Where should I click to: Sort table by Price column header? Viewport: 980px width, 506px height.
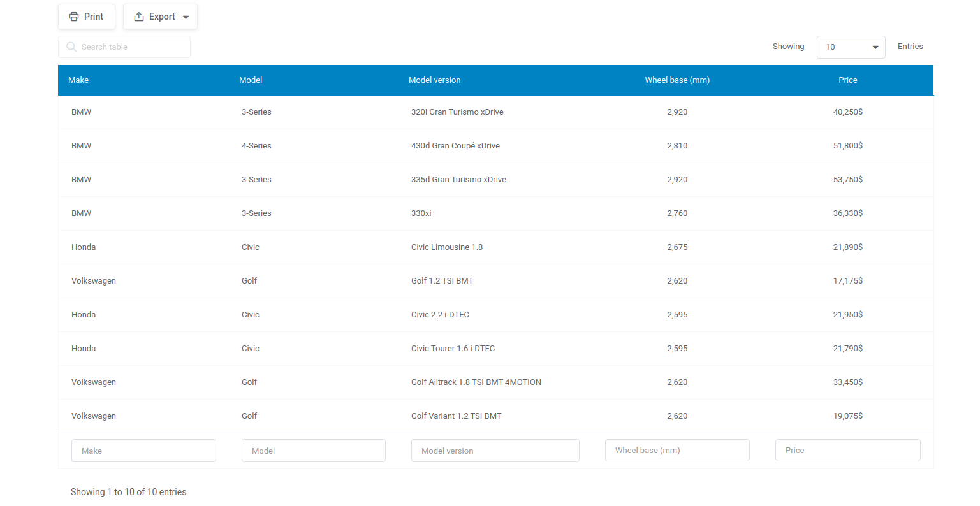[x=848, y=80]
